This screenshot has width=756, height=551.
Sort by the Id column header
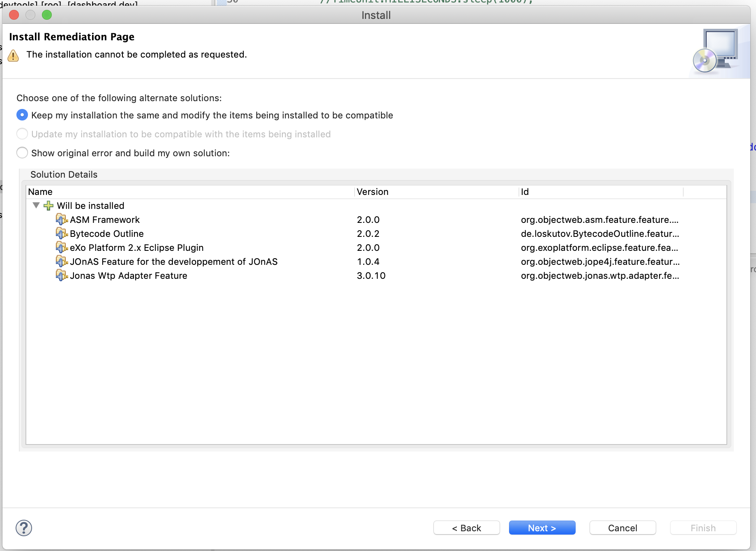tap(601, 192)
